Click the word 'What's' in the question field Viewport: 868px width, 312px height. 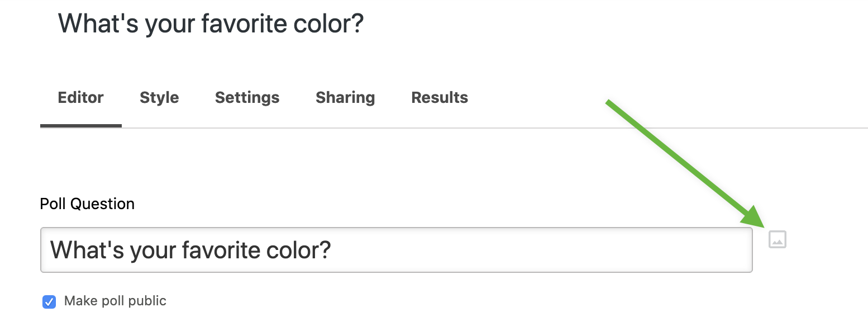(87, 250)
